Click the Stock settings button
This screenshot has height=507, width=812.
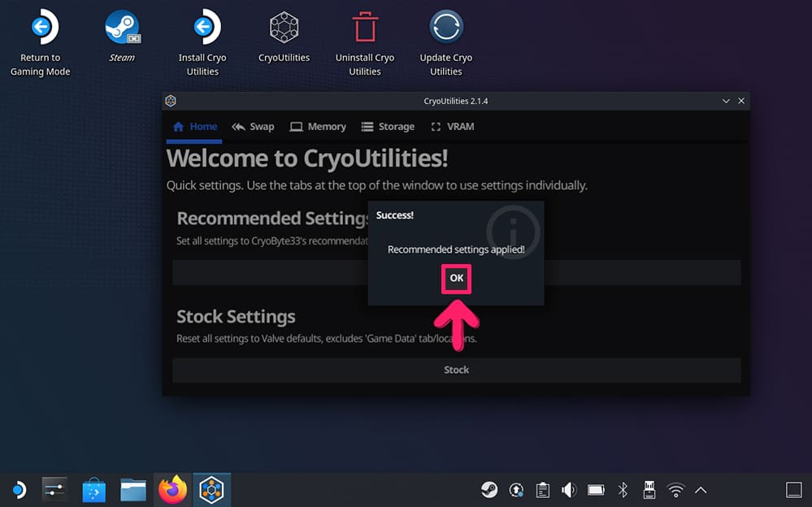(456, 370)
